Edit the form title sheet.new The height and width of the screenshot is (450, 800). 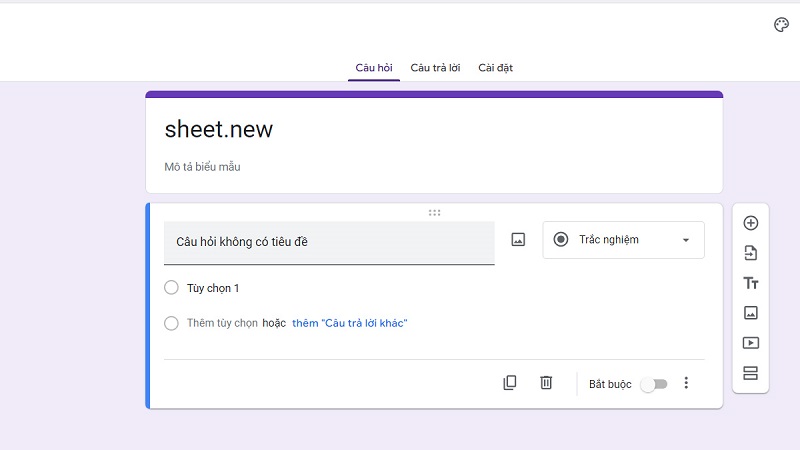click(218, 129)
